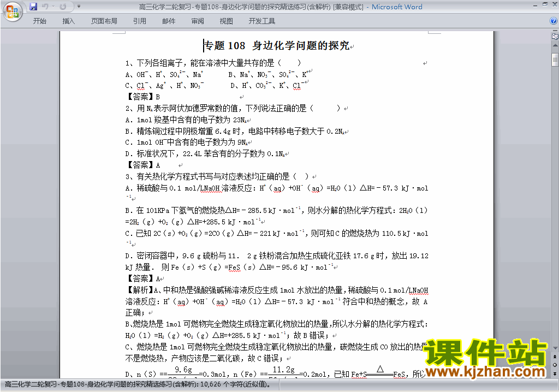Open the blue Help question mark icon
559x392 pixels.
(x=554, y=21)
